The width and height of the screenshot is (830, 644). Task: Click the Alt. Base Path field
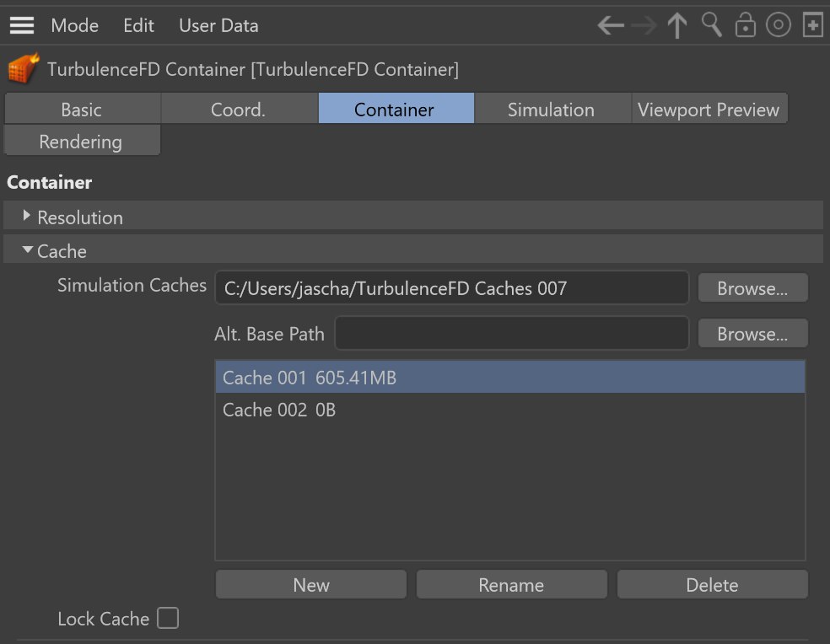tap(511, 333)
